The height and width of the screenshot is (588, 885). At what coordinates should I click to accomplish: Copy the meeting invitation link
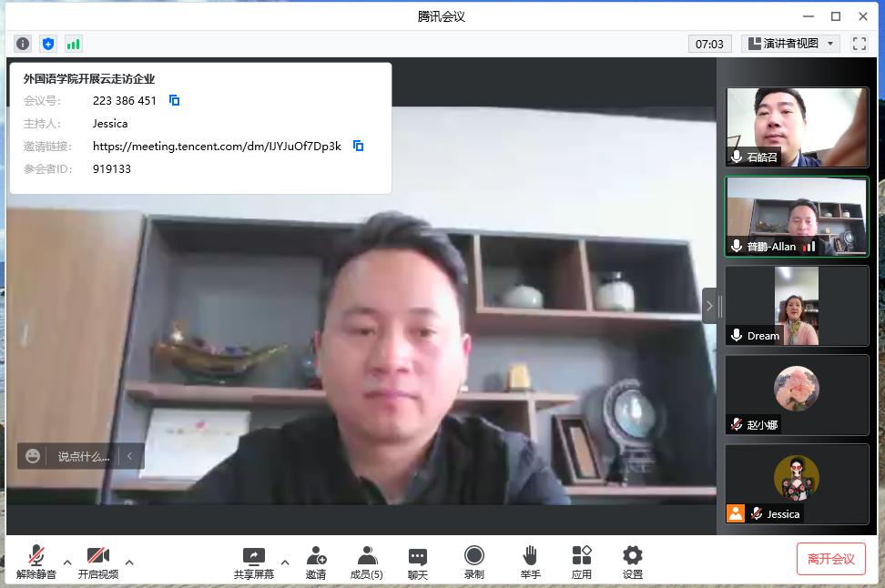359,146
